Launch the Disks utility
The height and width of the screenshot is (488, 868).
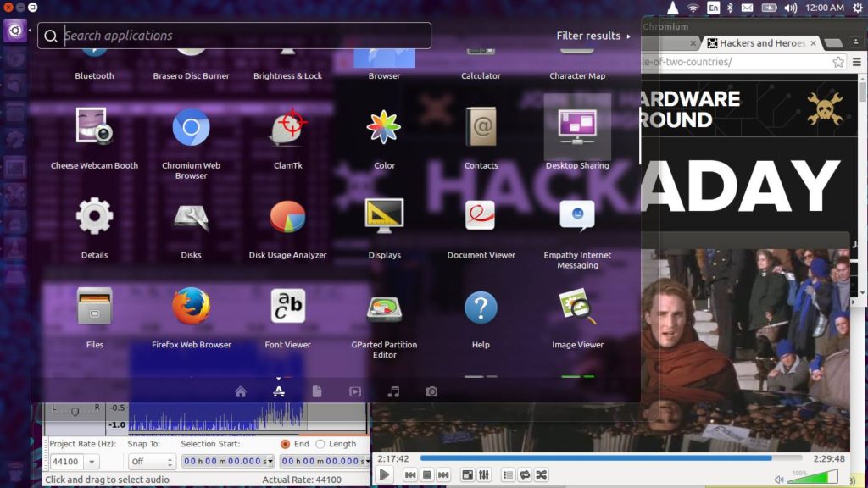coord(191,218)
